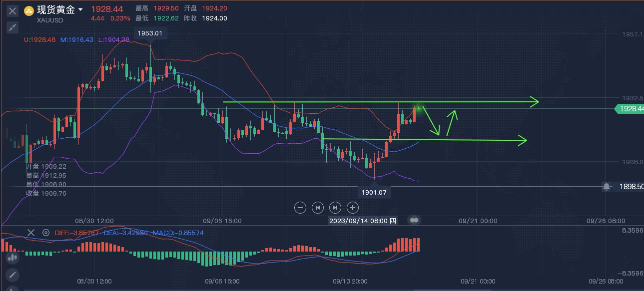Select the pencil drawing tool
Image resolution: width=644 pixels, height=291 pixels.
point(12,275)
